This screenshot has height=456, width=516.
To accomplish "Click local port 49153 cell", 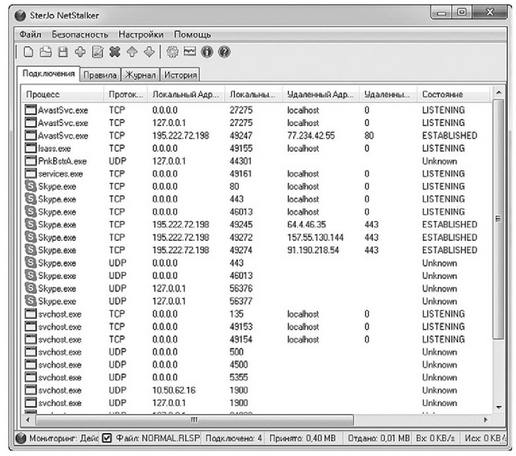I will point(241,327).
